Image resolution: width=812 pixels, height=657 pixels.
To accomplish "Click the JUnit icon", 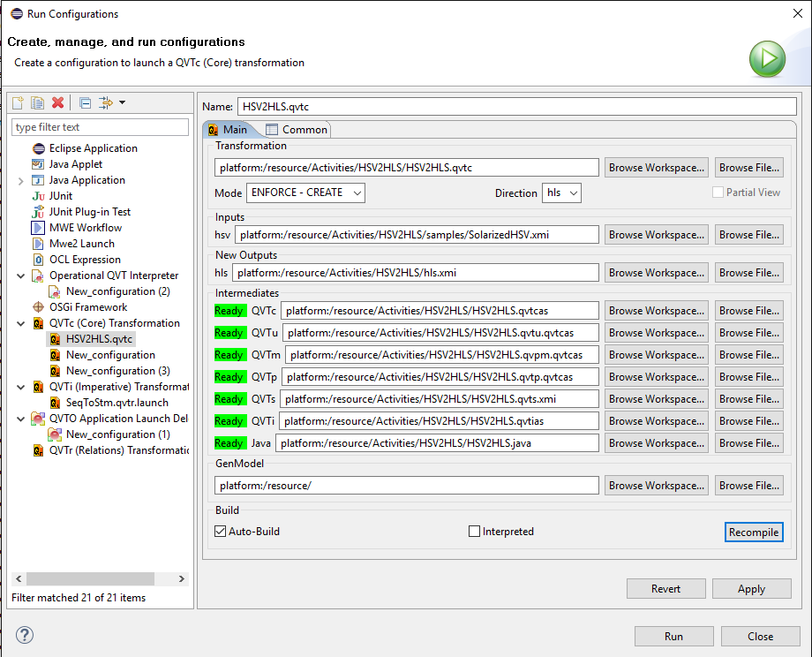I will [x=38, y=196].
